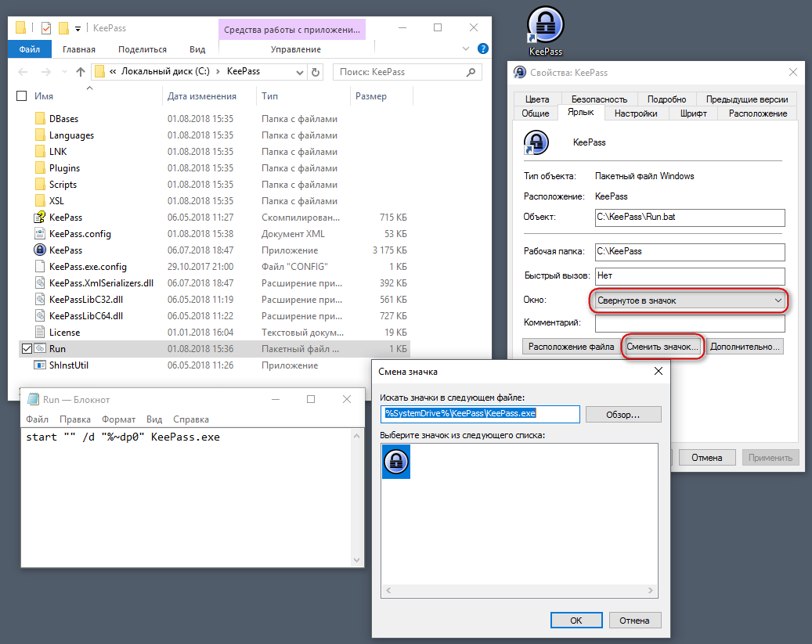Screen dimensions: 812x644
Task: Click the Plugins folder icon
Action: tap(40, 168)
